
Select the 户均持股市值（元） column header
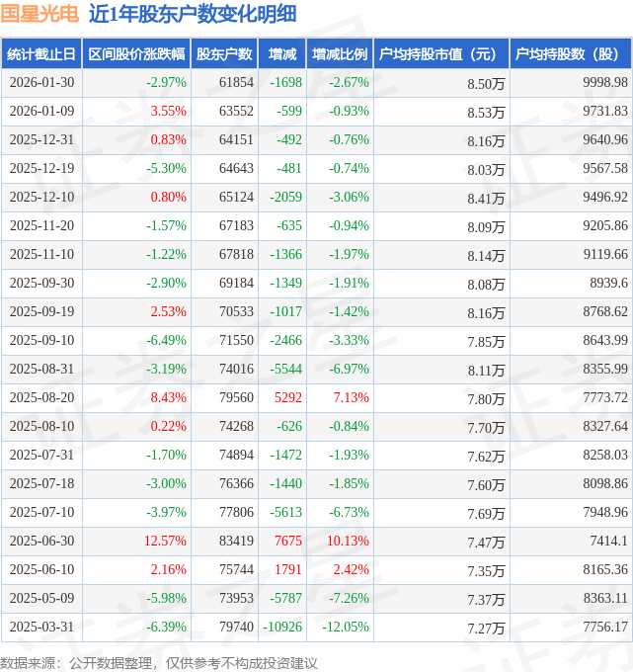[x=440, y=54]
